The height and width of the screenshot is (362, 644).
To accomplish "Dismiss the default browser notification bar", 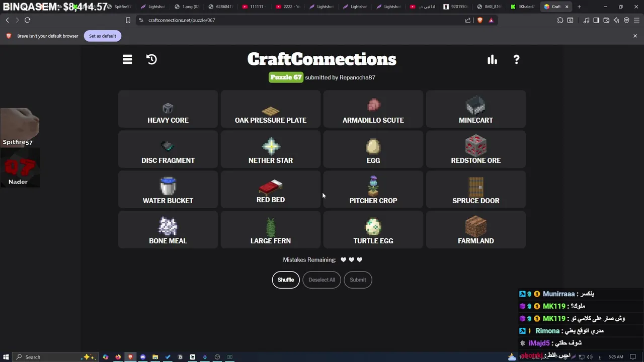I will click(635, 36).
